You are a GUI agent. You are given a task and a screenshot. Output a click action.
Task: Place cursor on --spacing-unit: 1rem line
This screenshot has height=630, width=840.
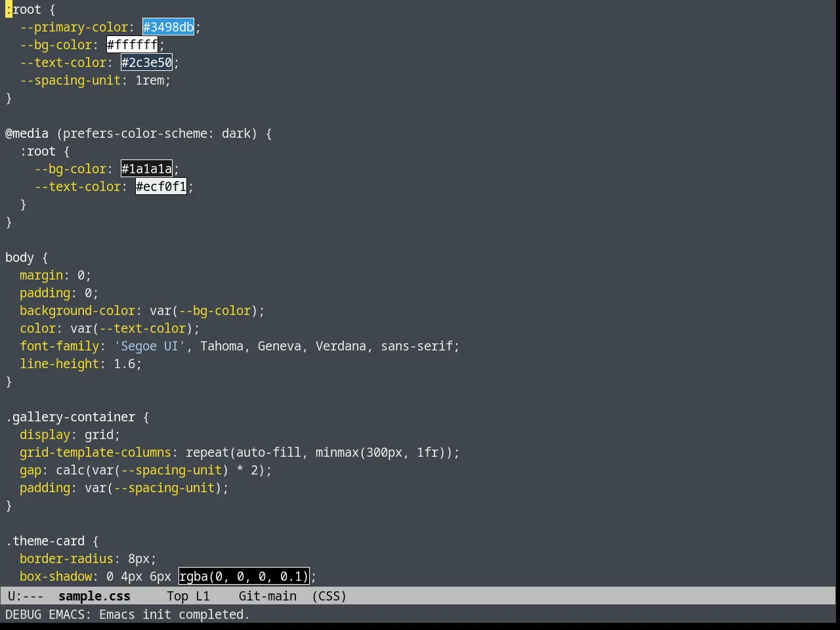(x=95, y=80)
